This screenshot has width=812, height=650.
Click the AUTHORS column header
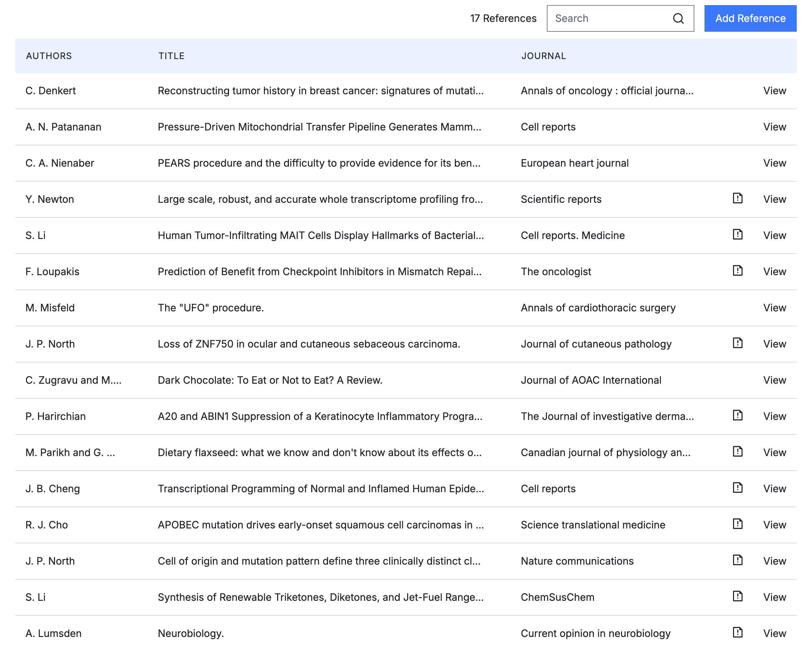(x=49, y=56)
